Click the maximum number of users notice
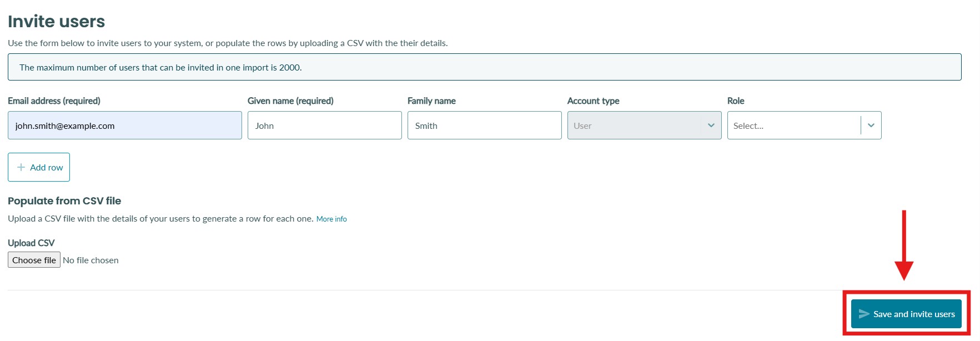Screen dimensions: 980x341 485,67
